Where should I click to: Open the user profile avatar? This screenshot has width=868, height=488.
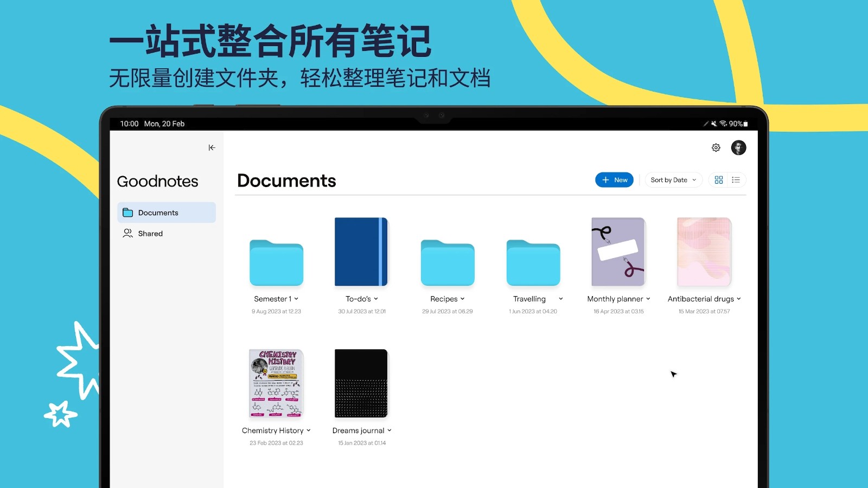pos(738,147)
